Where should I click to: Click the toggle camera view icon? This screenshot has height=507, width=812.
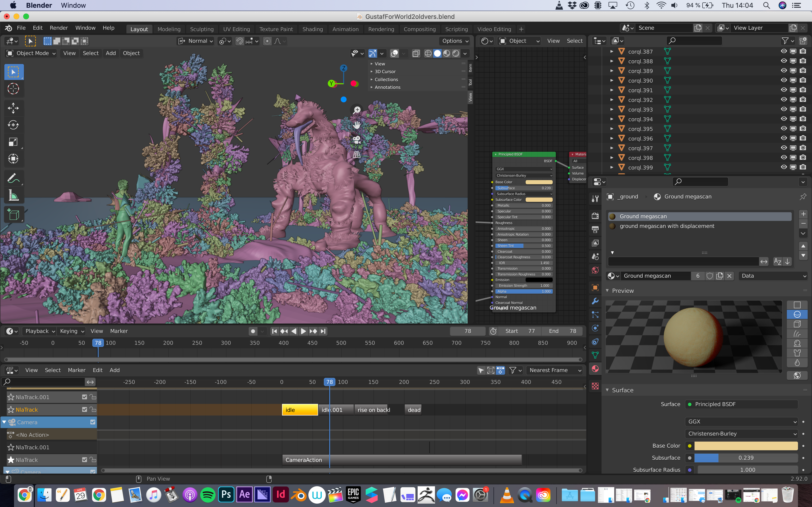[357, 140]
